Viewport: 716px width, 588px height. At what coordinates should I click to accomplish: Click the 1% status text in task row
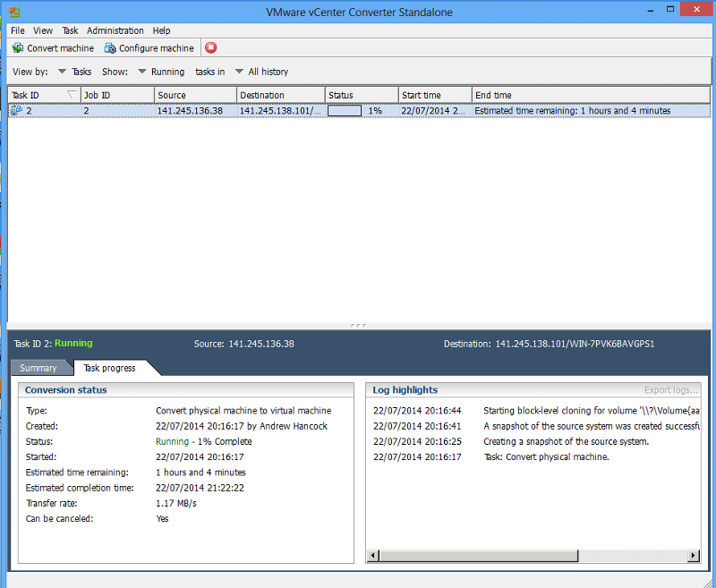pyautogui.click(x=375, y=110)
